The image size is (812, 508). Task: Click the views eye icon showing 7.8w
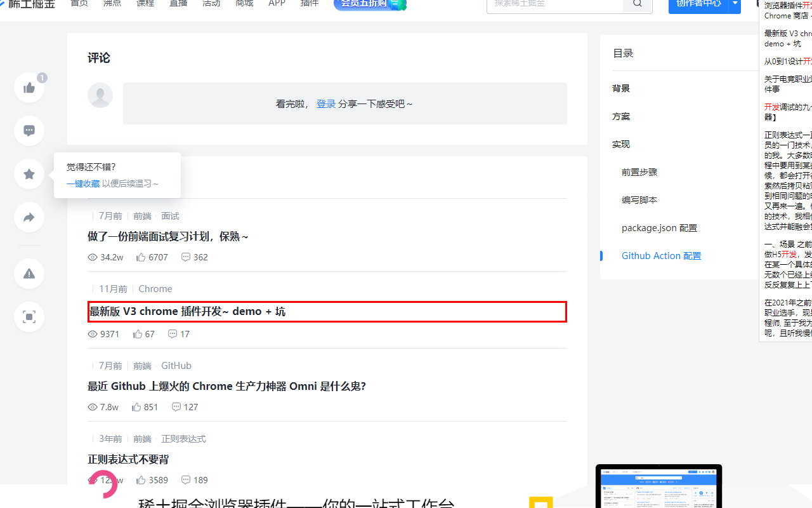[93, 407]
